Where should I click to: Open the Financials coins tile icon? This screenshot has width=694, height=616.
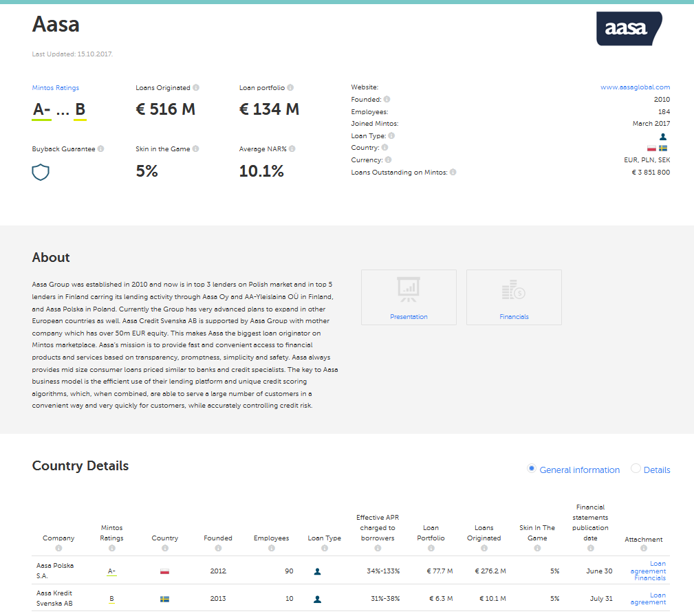tap(514, 290)
